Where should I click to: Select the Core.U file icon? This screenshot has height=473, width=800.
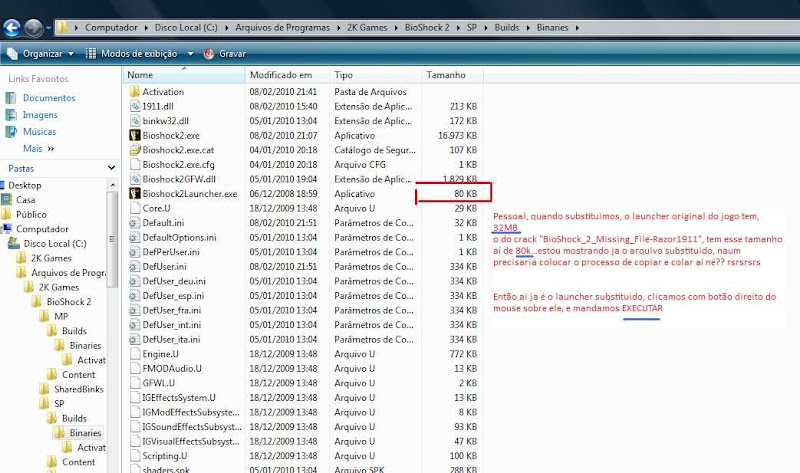tap(135, 208)
